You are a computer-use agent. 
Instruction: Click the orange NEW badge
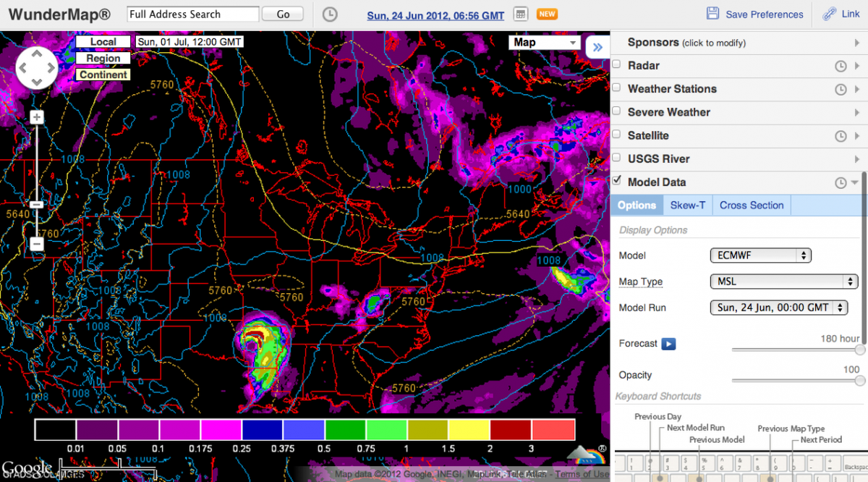click(x=547, y=14)
